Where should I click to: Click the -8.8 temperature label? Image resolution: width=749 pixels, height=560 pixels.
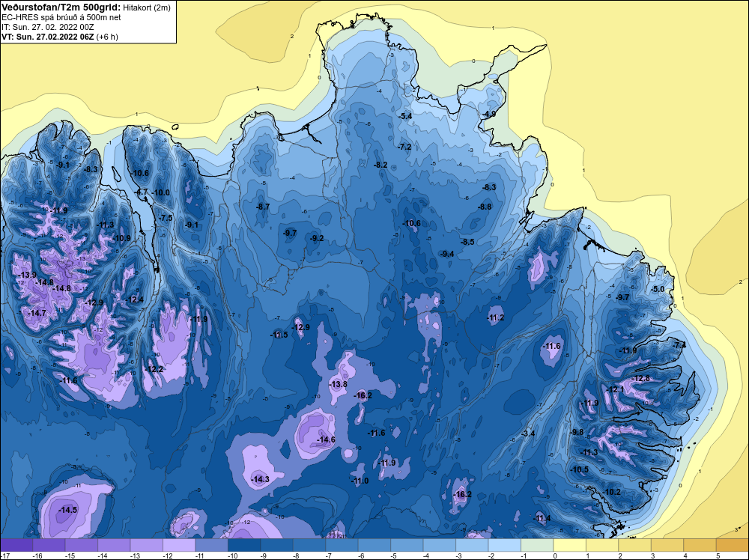[x=485, y=207]
